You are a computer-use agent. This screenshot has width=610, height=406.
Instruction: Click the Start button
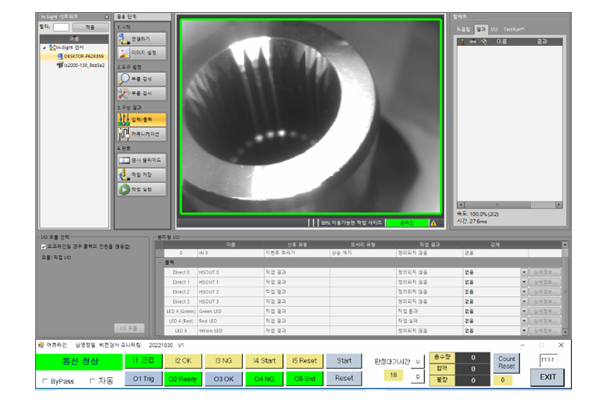pos(344,360)
